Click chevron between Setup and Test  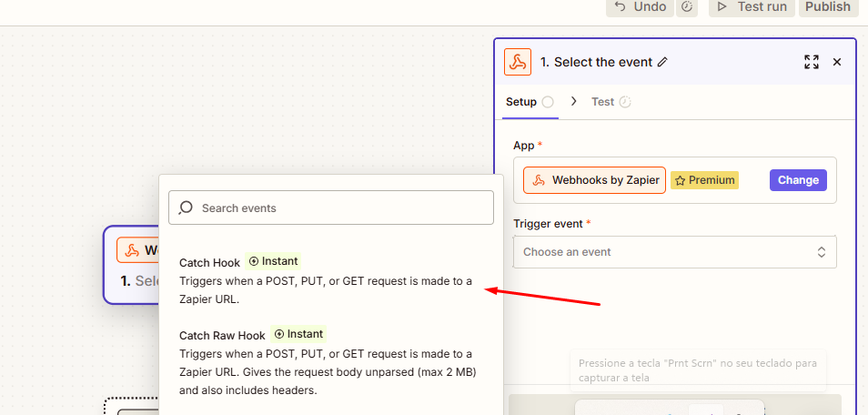[573, 101]
